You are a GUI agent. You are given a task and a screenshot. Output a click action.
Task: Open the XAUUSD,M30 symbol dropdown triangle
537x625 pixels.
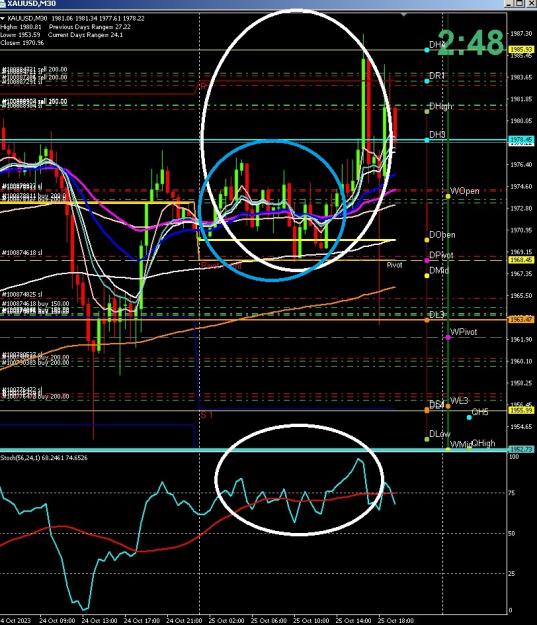[x=2, y=19]
